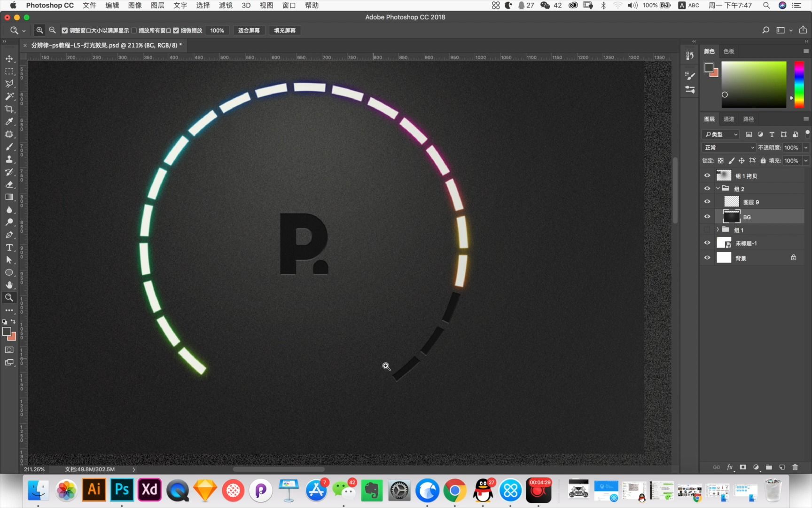Select the Hand tool
This screenshot has height=508, width=812.
[9, 285]
